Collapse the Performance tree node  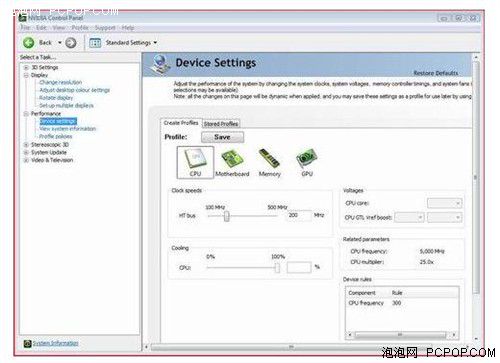point(26,114)
